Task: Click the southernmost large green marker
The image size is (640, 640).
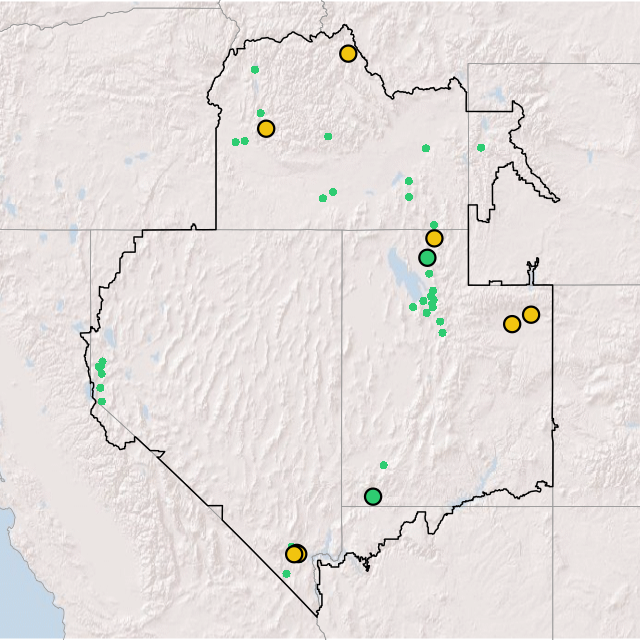Action: (373, 496)
